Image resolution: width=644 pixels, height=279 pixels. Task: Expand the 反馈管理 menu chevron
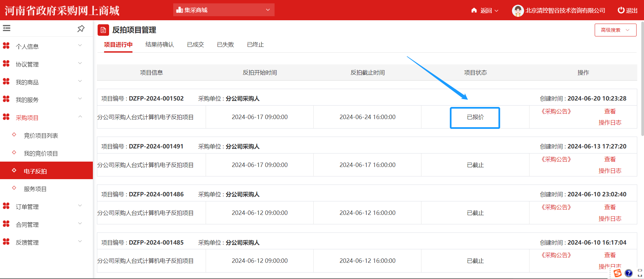80,241
